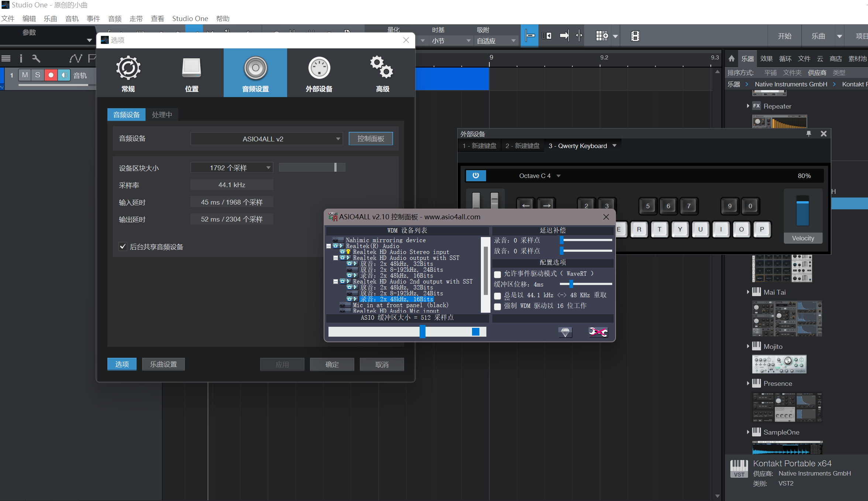Switch to the 效果 effects browser tab
The height and width of the screenshot is (501, 868).
[x=766, y=58]
